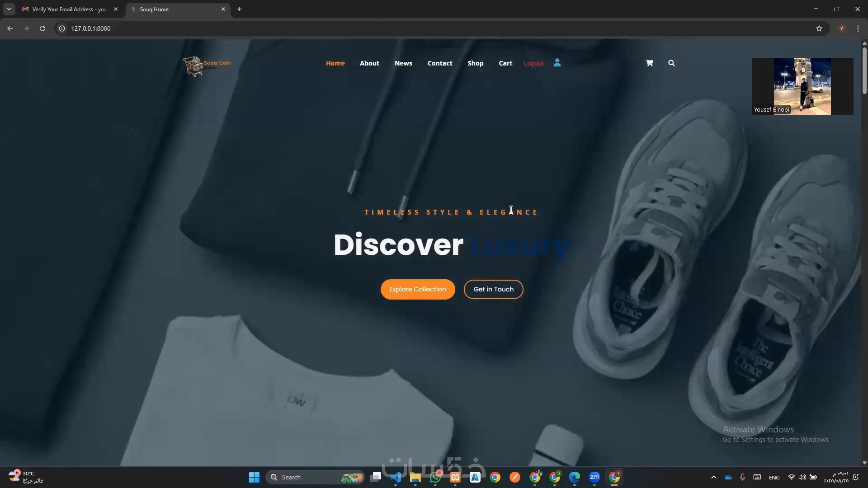This screenshot has width=868, height=488.
Task: Open the Zoom app in the taskbar
Action: click(x=594, y=477)
